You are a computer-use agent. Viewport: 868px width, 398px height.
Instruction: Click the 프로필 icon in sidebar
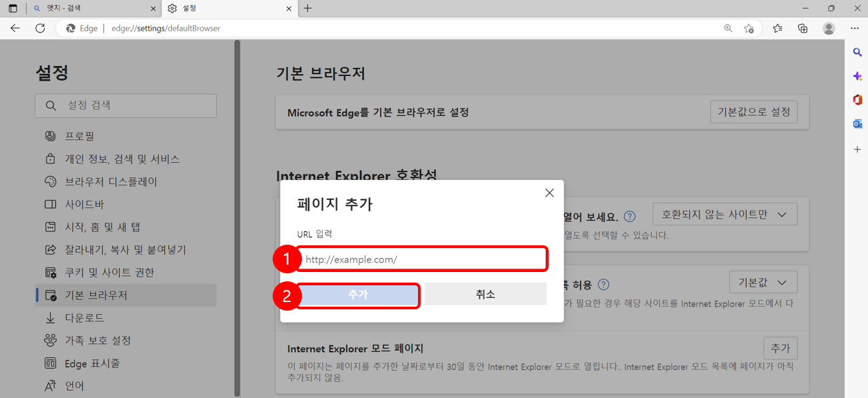(x=50, y=136)
